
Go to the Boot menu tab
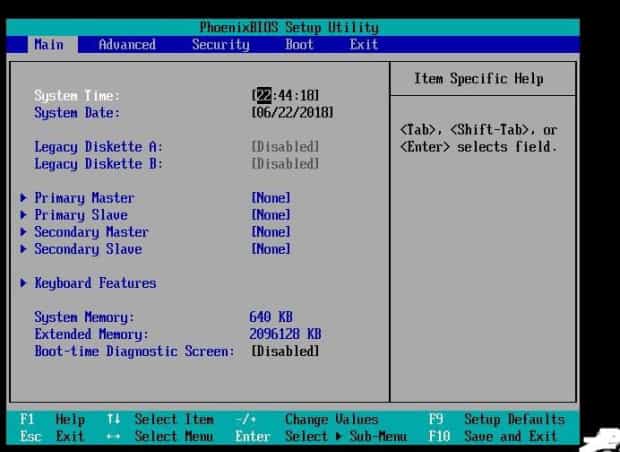click(299, 44)
